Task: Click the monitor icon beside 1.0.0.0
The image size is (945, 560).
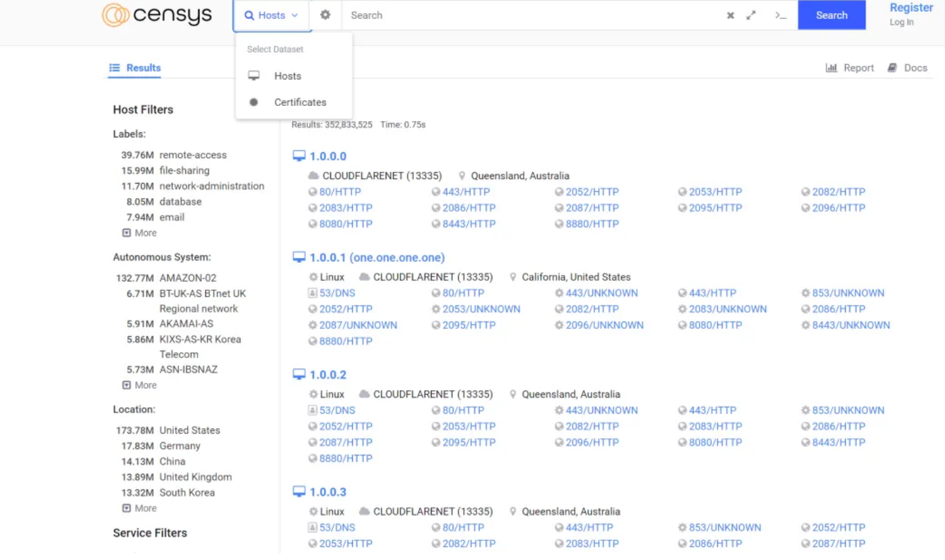Action: (x=299, y=156)
